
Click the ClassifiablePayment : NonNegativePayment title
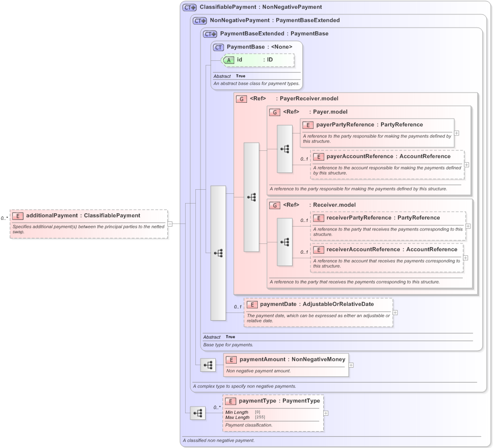tap(261, 7)
